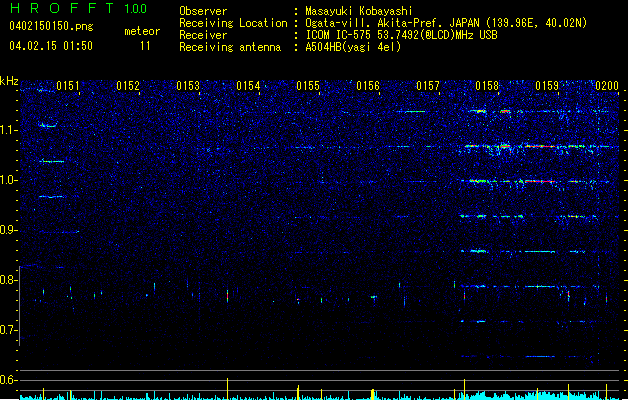The height and width of the screenshot is (400, 629).
Task: Click the 0158 time marker
Action: click(487, 86)
